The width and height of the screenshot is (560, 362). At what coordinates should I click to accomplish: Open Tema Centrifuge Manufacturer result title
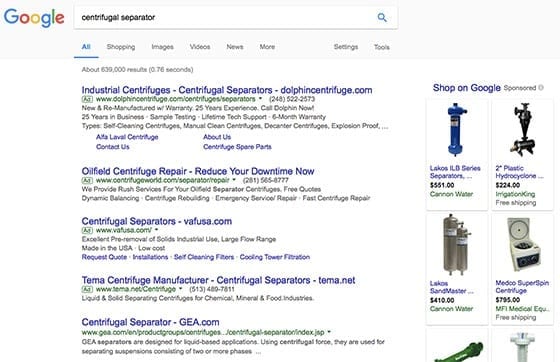pos(218,280)
